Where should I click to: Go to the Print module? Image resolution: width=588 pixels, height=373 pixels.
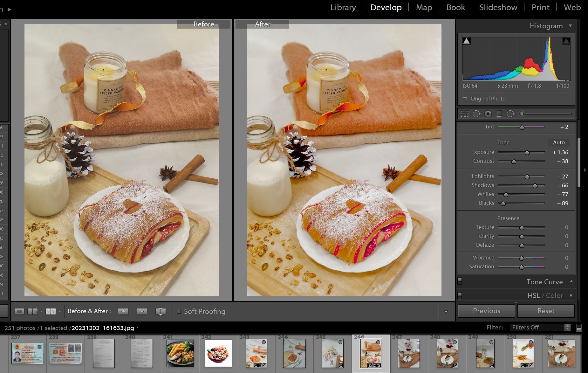540,7
